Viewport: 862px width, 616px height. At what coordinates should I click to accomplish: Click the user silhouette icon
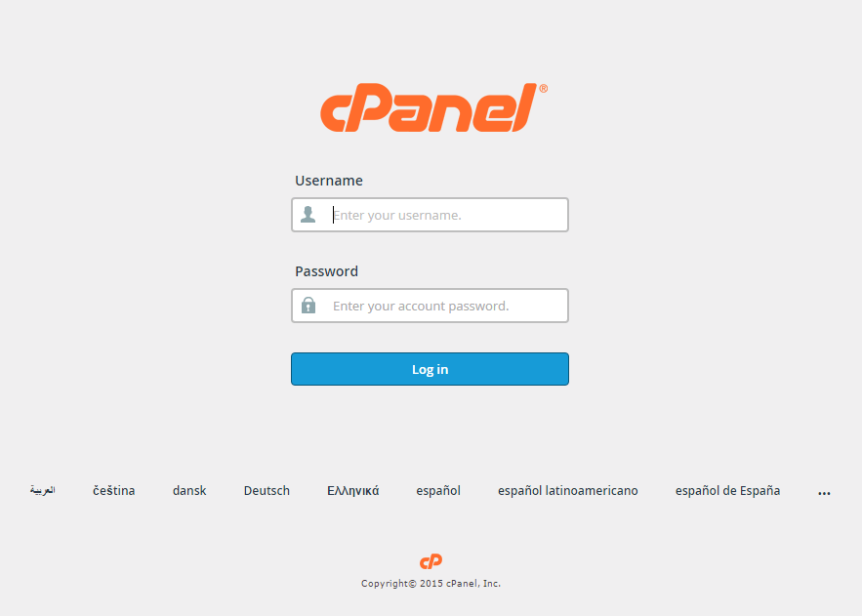tap(308, 215)
